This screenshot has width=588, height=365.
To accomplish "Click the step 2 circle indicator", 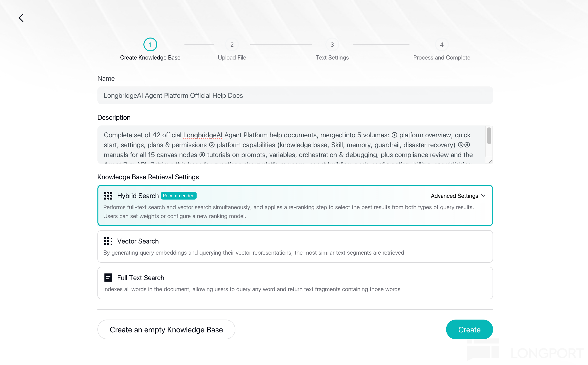I will (x=232, y=44).
